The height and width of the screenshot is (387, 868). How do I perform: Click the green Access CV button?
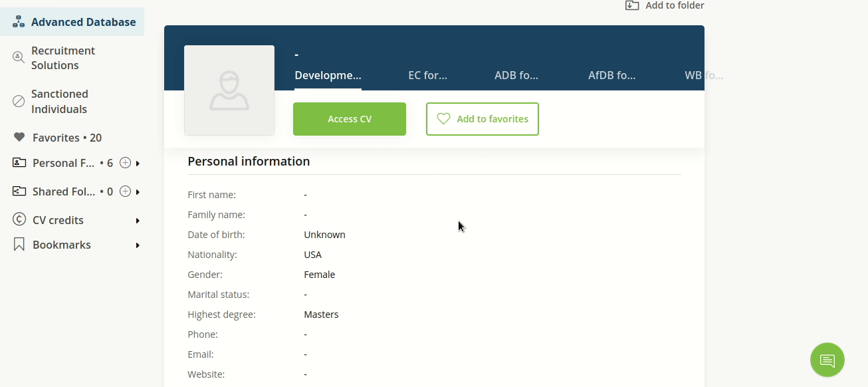tap(350, 119)
